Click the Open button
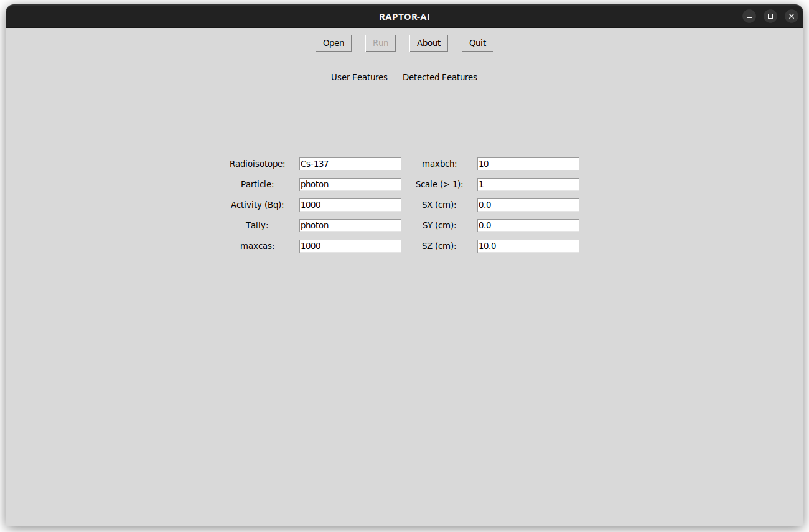Image resolution: width=809 pixels, height=532 pixels. tap(334, 43)
